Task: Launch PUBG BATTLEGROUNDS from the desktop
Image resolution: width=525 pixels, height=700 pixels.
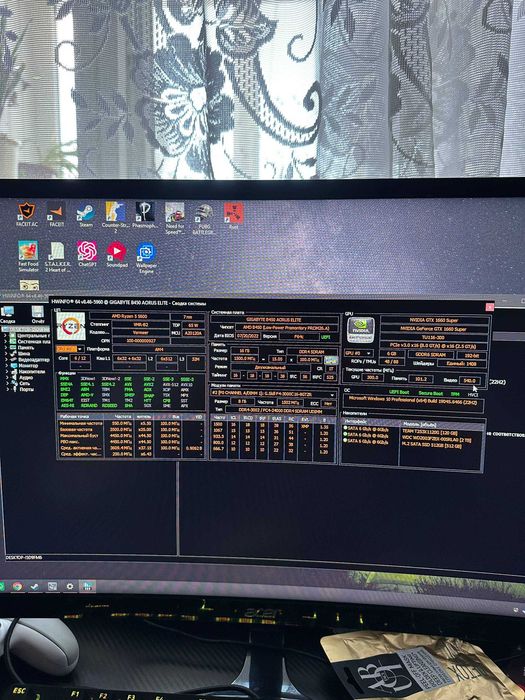Action: [x=204, y=219]
